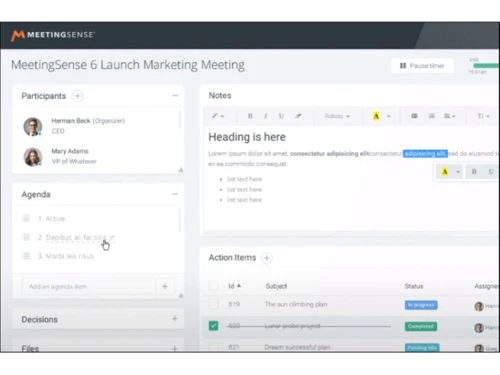Add a new action item
This screenshot has width=500, height=375.
(267, 258)
